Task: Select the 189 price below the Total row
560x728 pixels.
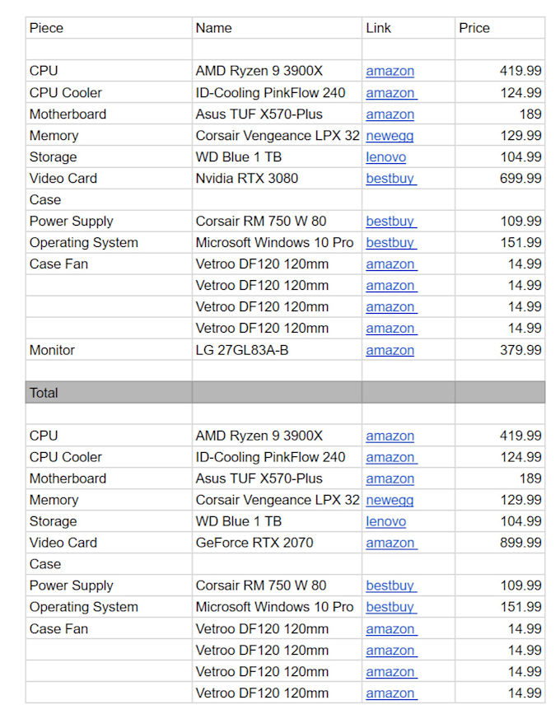Action: [500, 478]
